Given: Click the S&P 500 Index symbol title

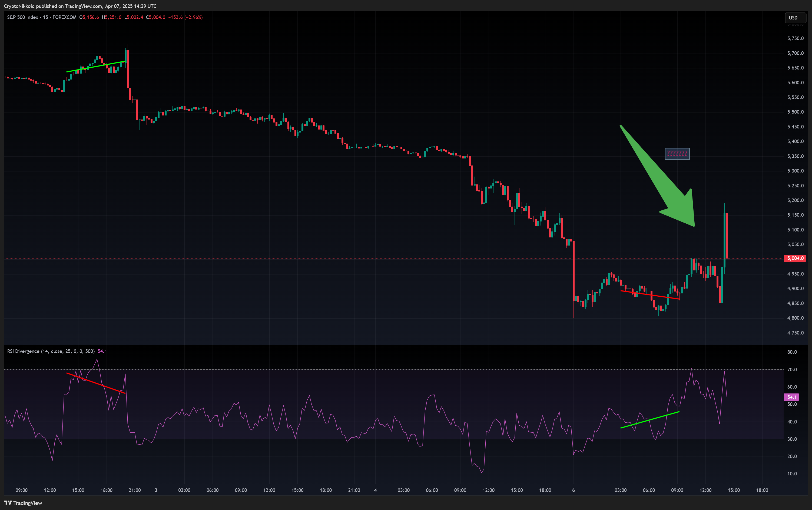Looking at the screenshot, I should 23,17.
